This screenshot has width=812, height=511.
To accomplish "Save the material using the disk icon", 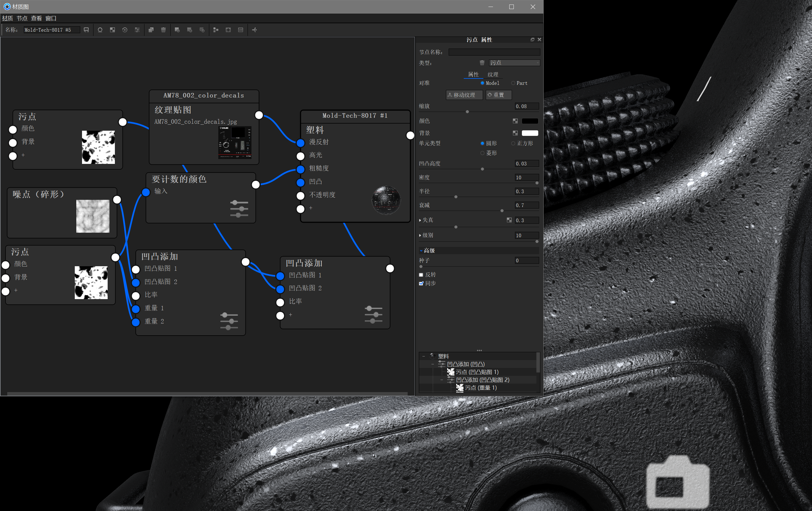I will [x=86, y=30].
